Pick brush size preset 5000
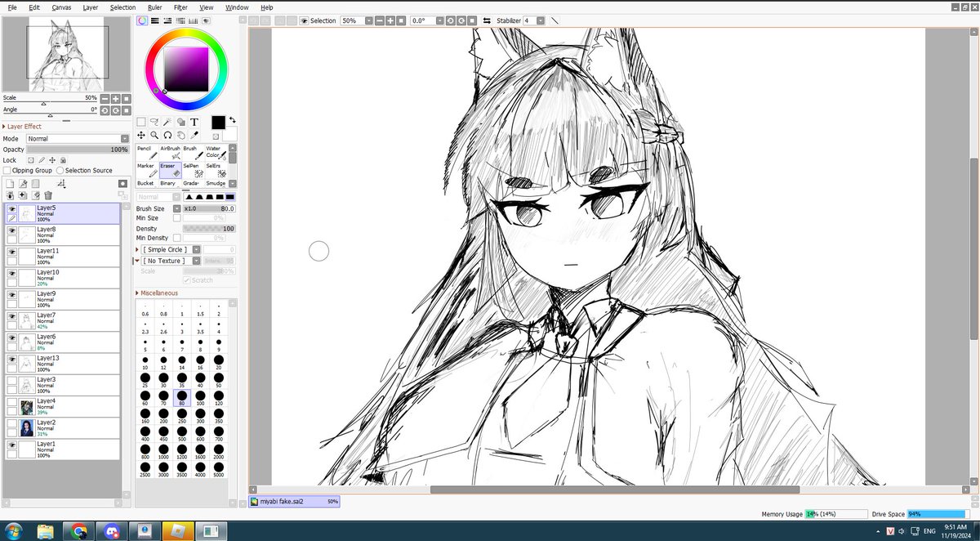The height and width of the screenshot is (541, 980). click(x=218, y=469)
